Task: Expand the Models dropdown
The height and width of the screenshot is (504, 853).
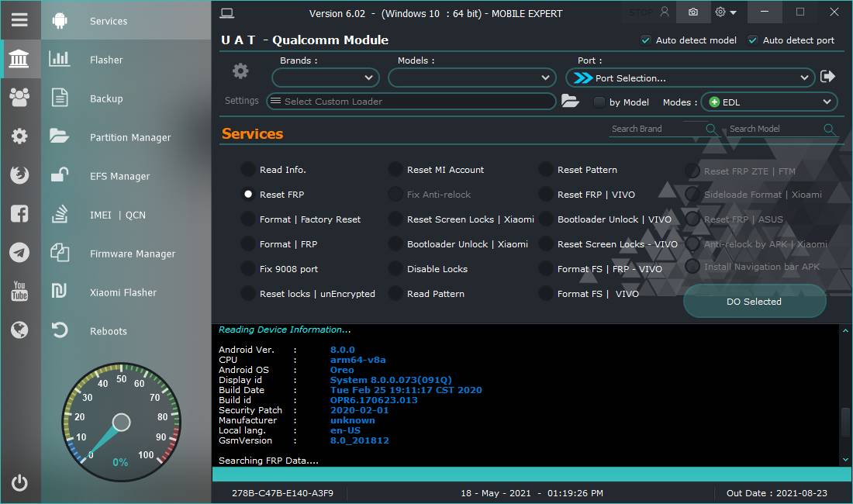Action: 472,78
